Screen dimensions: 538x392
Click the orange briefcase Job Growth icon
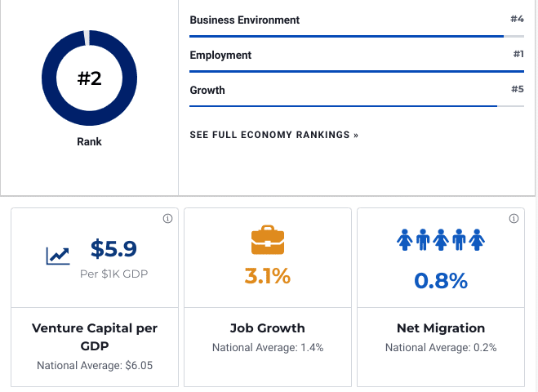point(268,238)
